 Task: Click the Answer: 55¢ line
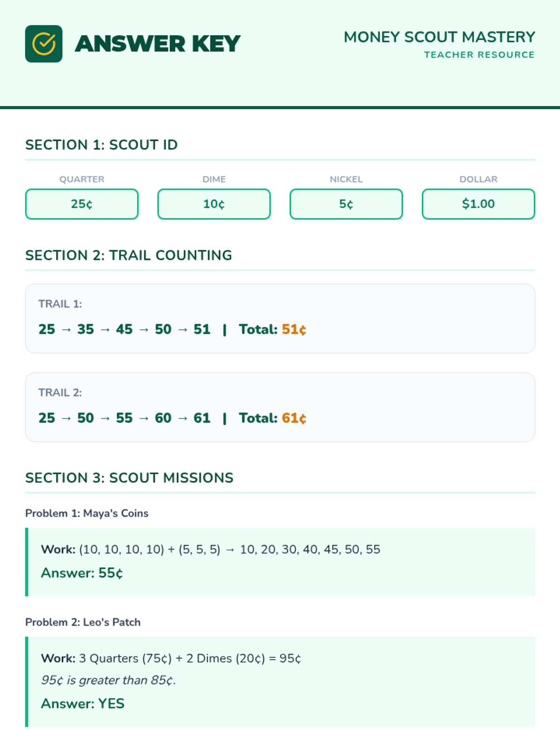coord(82,573)
